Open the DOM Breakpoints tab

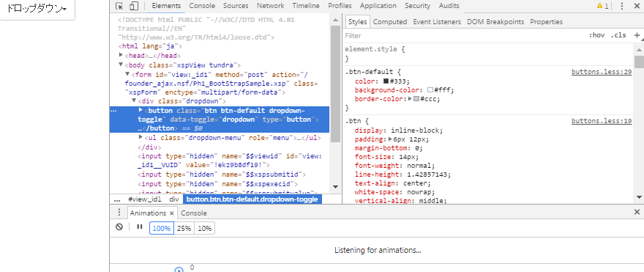pyautogui.click(x=495, y=22)
